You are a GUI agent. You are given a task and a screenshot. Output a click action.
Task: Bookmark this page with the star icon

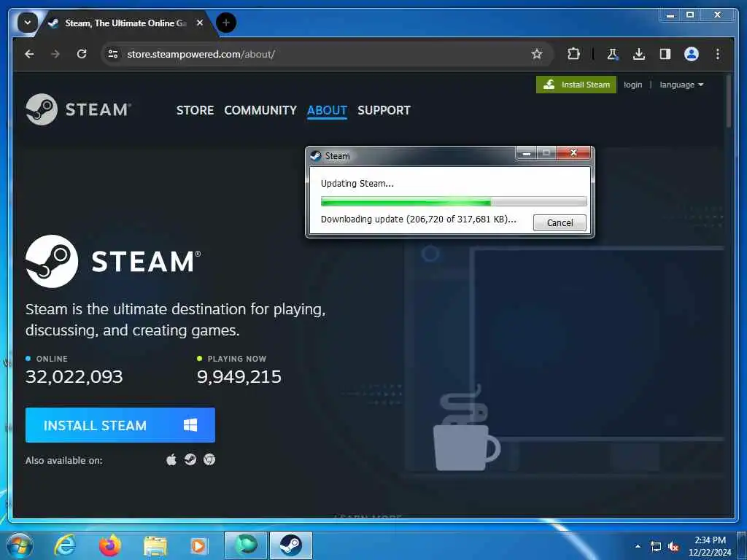click(537, 54)
